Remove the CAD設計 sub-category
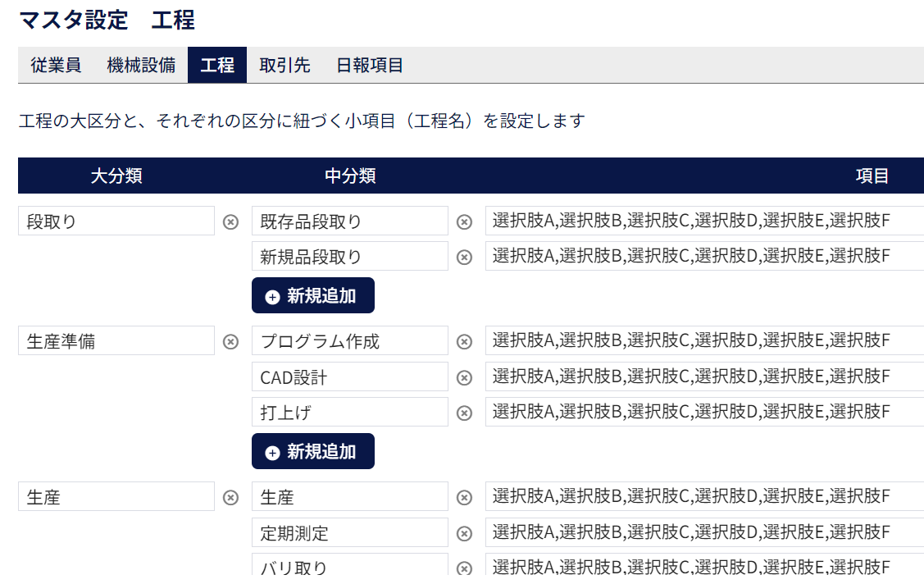The image size is (924, 584). tap(464, 377)
